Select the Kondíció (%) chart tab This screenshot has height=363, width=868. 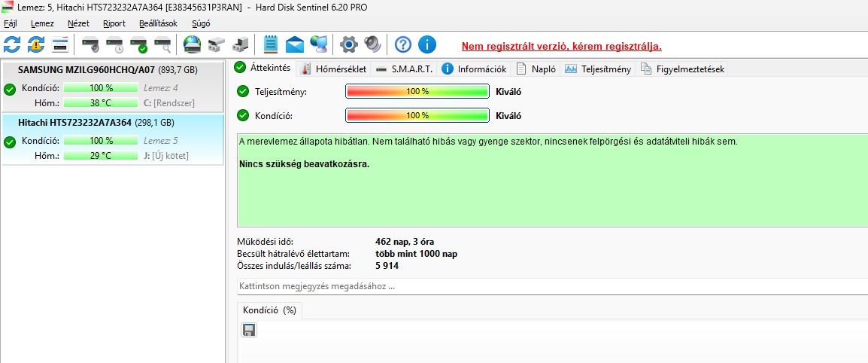coord(269,310)
